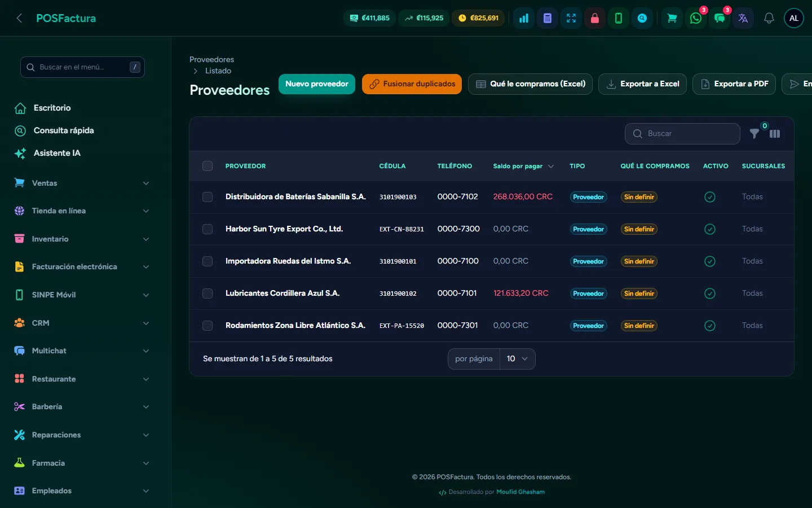Click Exportar a PDF button
Viewport: 812px width, 508px height.
pyautogui.click(x=734, y=84)
